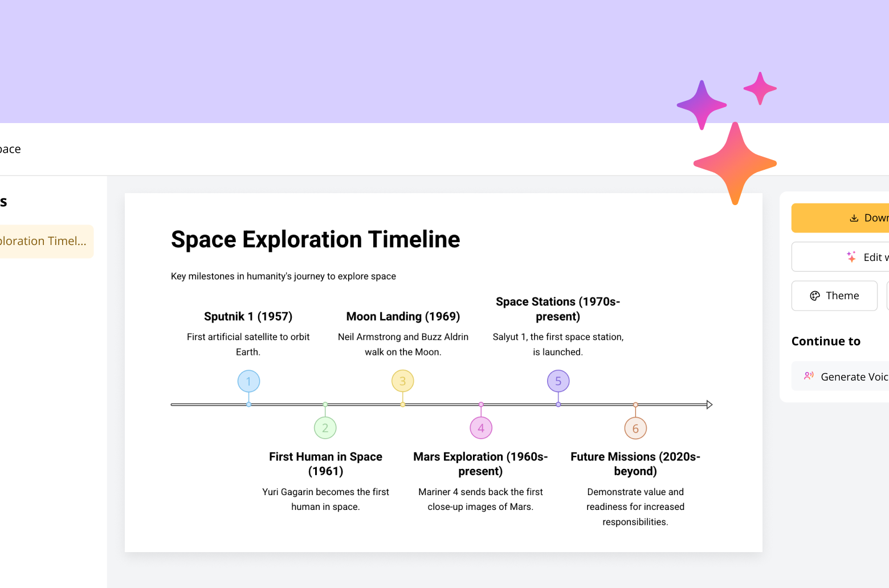889x588 pixels.
Task: Click the sparkle icon on Edit button
Action: 851,257
